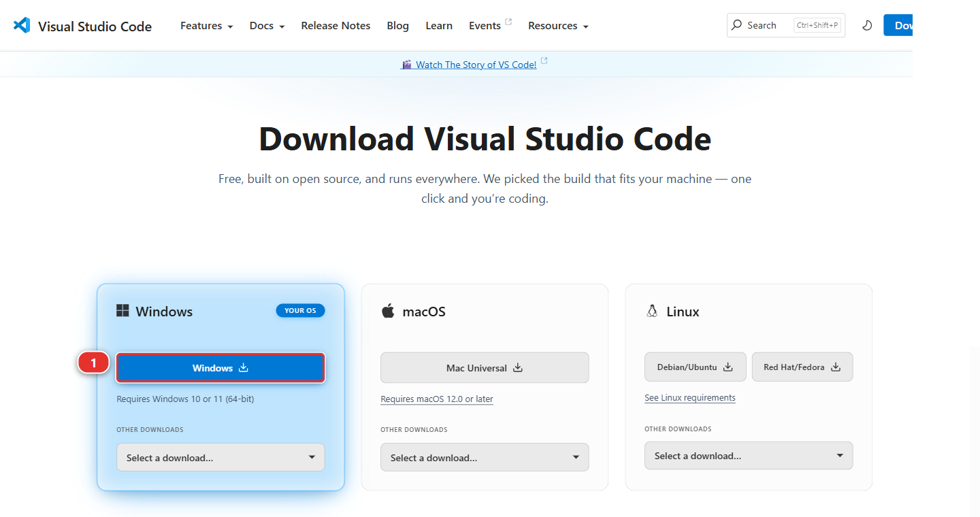The width and height of the screenshot is (980, 517).
Task: Click the film icon beside Watch The Story
Action: point(407,65)
